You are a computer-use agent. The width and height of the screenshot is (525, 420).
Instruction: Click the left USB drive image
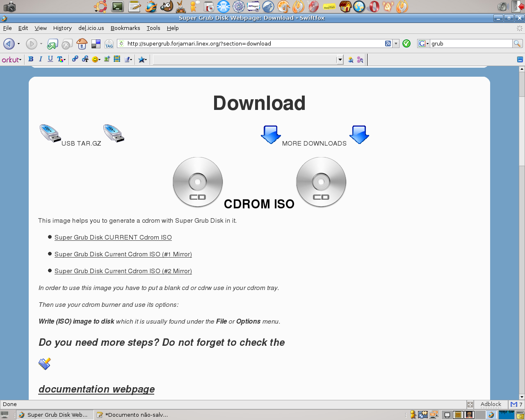click(x=50, y=133)
